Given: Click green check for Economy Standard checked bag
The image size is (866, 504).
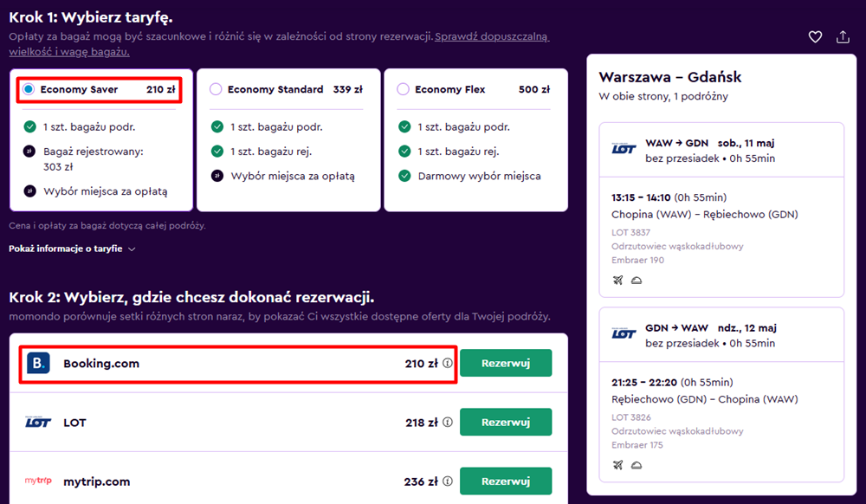Looking at the screenshot, I should pos(217,152).
